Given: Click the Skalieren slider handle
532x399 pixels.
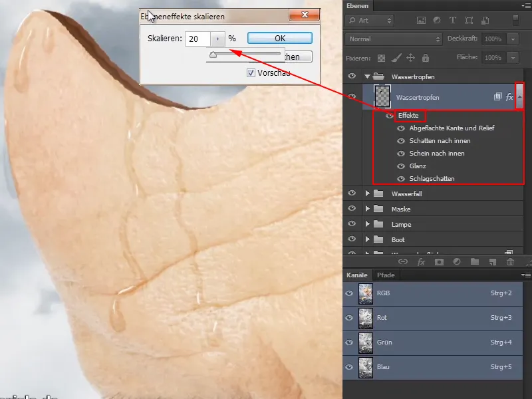Looking at the screenshot, I should 213,55.
